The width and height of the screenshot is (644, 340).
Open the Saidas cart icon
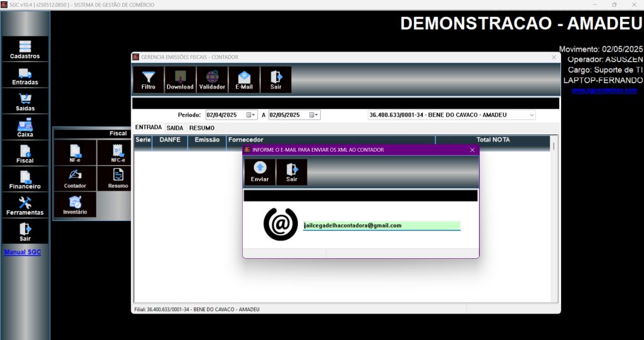(25, 101)
